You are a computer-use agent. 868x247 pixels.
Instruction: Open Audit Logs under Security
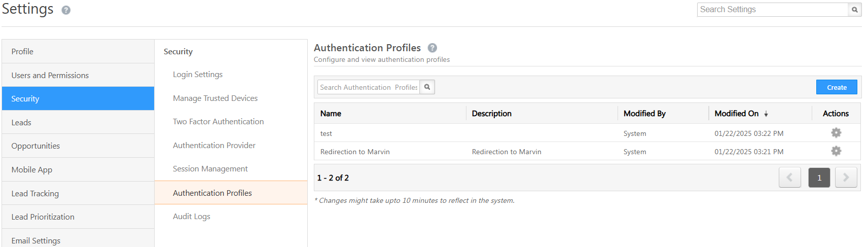click(x=191, y=217)
